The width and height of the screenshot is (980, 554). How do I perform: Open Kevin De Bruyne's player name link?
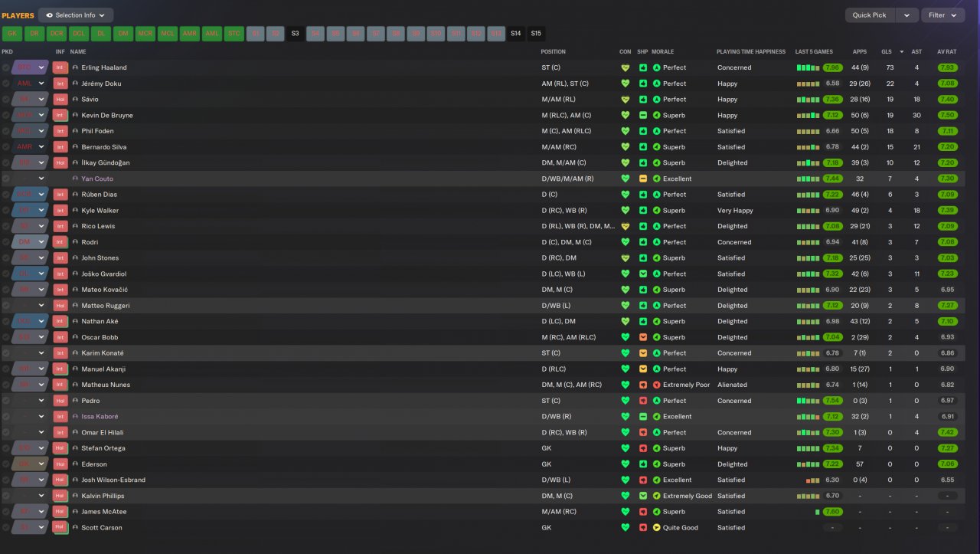107,115
